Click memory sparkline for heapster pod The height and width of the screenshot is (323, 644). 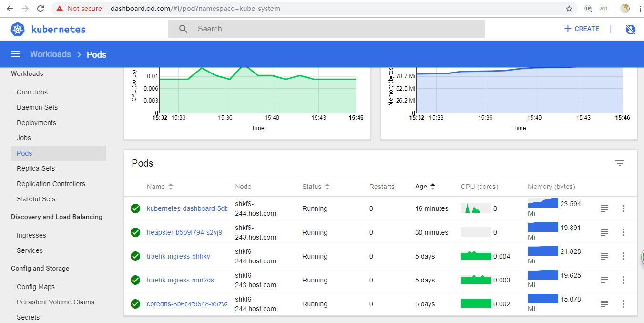(542, 227)
